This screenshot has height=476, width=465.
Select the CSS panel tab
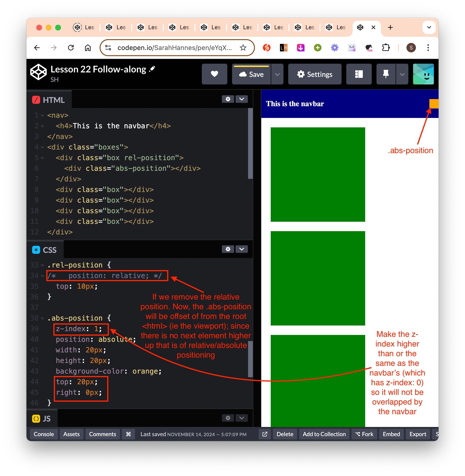coord(45,250)
